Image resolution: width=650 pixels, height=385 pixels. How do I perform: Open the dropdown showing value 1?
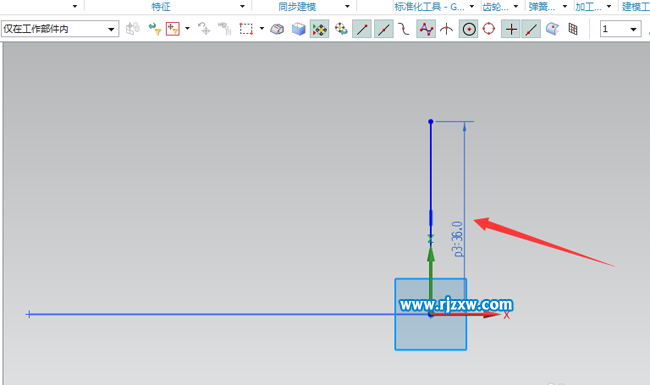[x=620, y=29]
